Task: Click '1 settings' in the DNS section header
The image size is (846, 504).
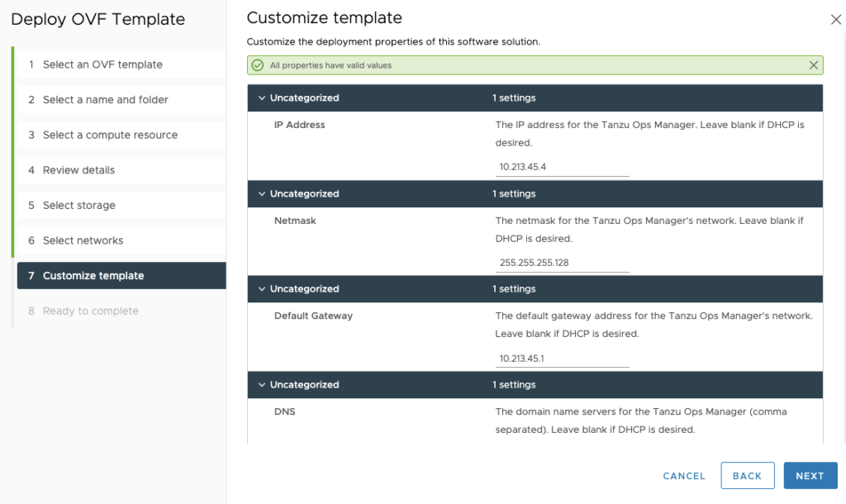Action: (514, 385)
